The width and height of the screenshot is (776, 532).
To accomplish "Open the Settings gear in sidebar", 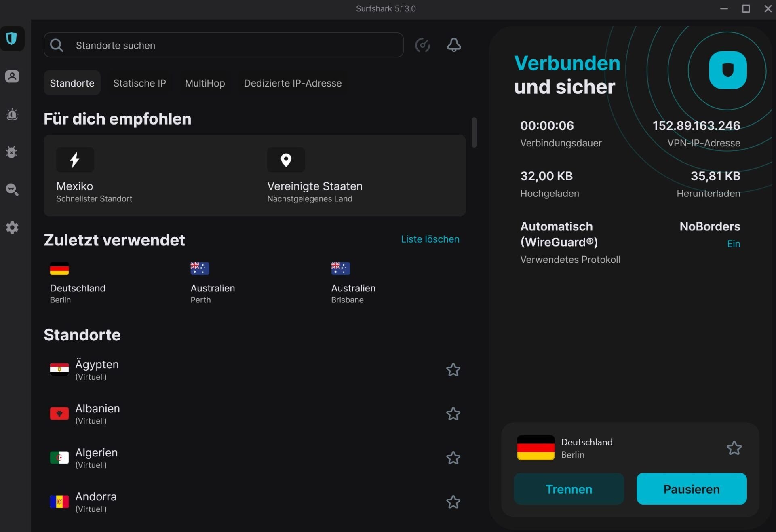I will (12, 227).
